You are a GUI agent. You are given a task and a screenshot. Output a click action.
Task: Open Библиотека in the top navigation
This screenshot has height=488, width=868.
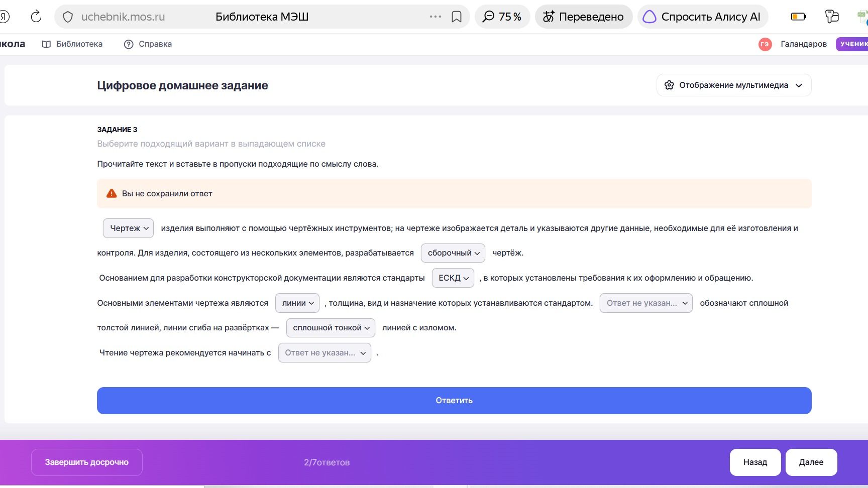72,44
